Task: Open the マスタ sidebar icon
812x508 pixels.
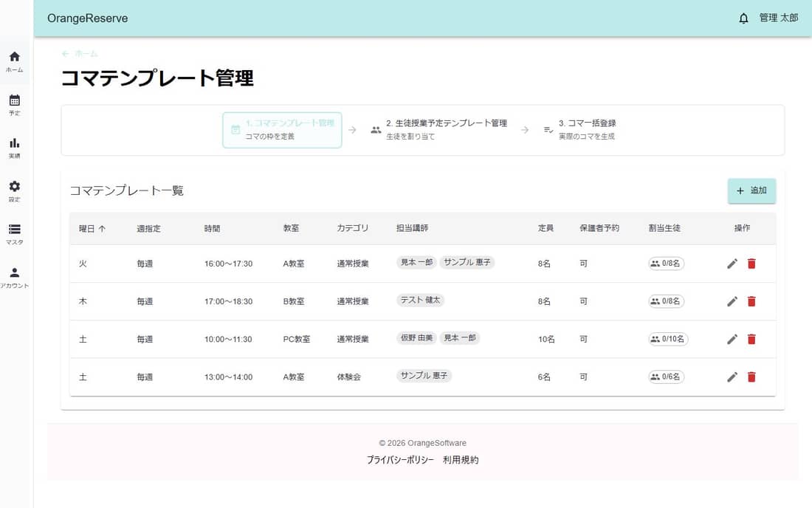Action: 15,233
